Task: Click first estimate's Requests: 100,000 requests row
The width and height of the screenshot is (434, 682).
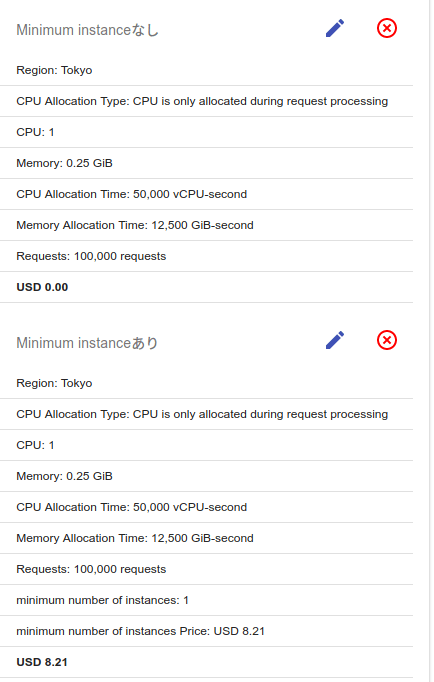Action: [x=206, y=256]
